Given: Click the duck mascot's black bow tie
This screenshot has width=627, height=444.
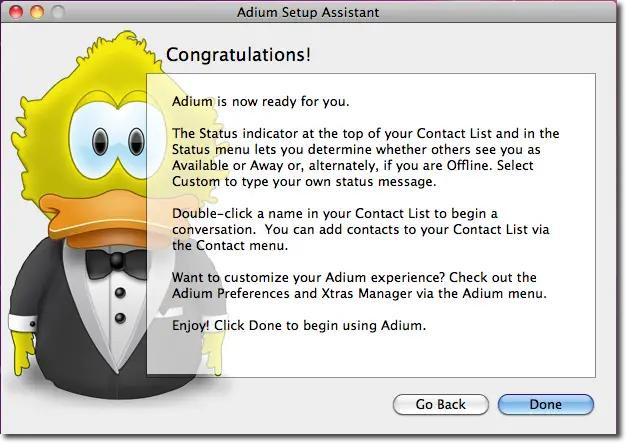Looking at the screenshot, I should (x=116, y=263).
